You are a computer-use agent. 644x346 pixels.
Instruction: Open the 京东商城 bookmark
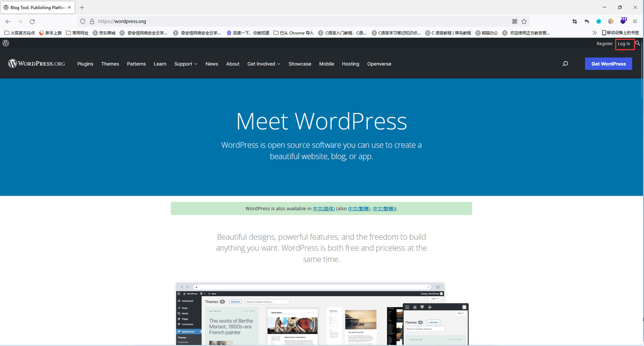[x=104, y=33]
